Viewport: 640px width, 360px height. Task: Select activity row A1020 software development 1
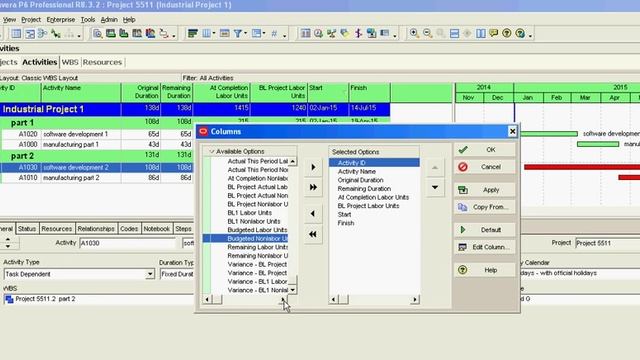[x=97, y=134]
